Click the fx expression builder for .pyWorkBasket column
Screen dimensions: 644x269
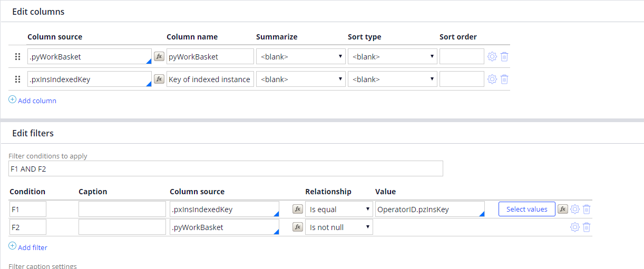tap(159, 56)
